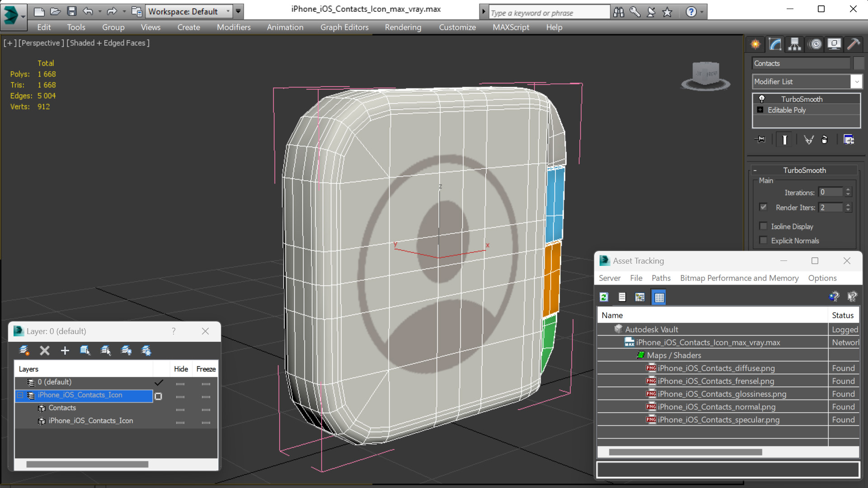Click the Pin Stack icon
The image size is (868, 488).
(x=760, y=139)
